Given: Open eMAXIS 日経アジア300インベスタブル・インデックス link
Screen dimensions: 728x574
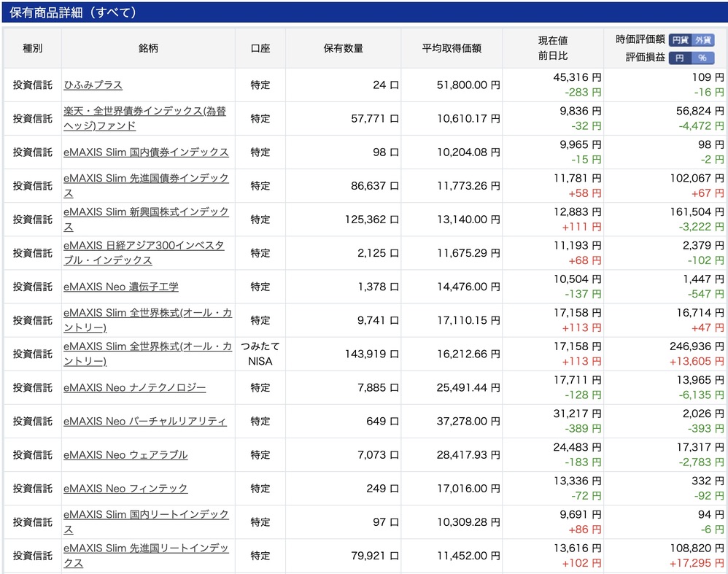Looking at the screenshot, I should pyautogui.click(x=144, y=252).
